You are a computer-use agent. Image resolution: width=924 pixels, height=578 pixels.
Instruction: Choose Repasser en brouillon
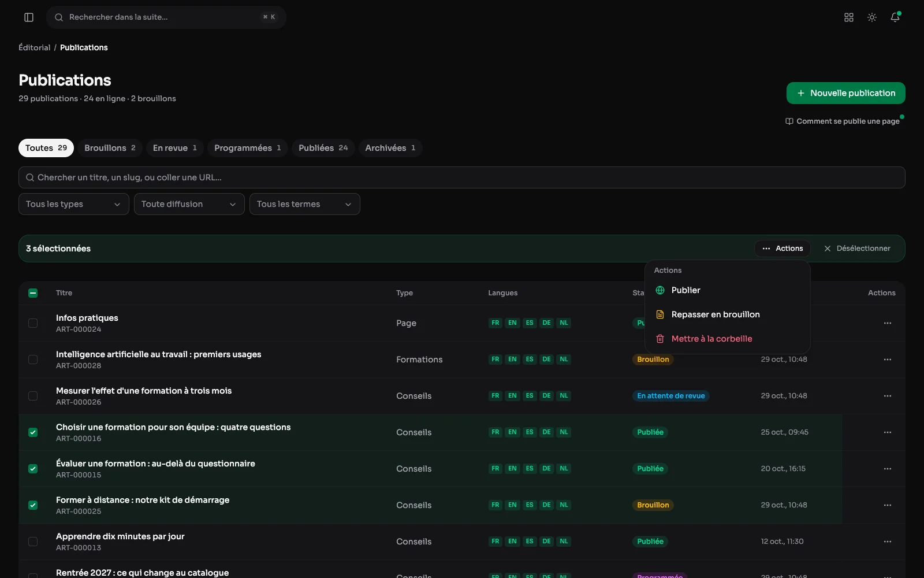coord(728,314)
